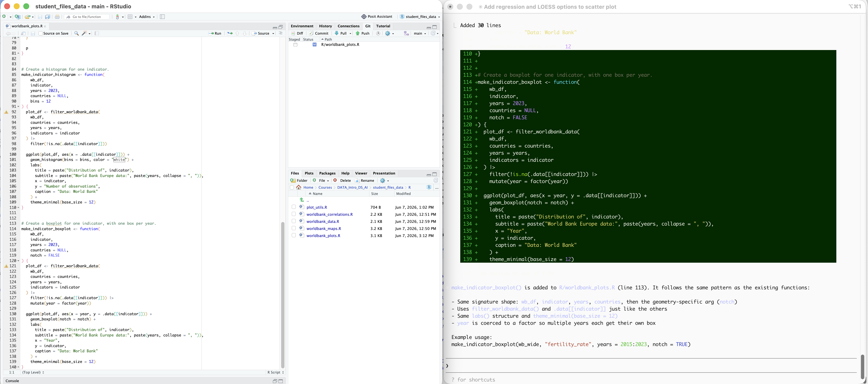Click the assistant prompt input field
Viewport: 868px width, 384px height.
(651, 366)
